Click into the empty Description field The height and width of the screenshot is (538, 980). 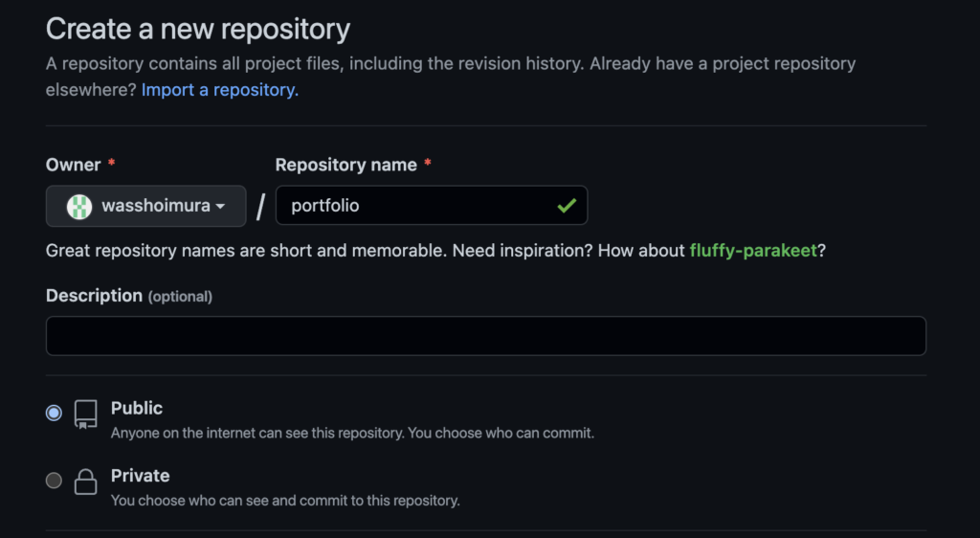pyautogui.click(x=485, y=336)
